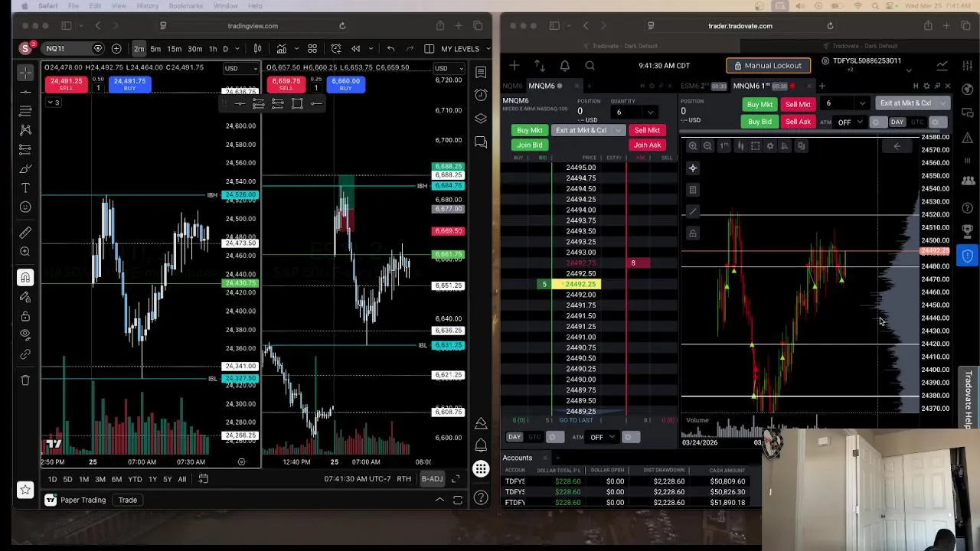Expand the collapsed indicators legend showing 3
This screenshot has height=551, width=980.
point(52,103)
